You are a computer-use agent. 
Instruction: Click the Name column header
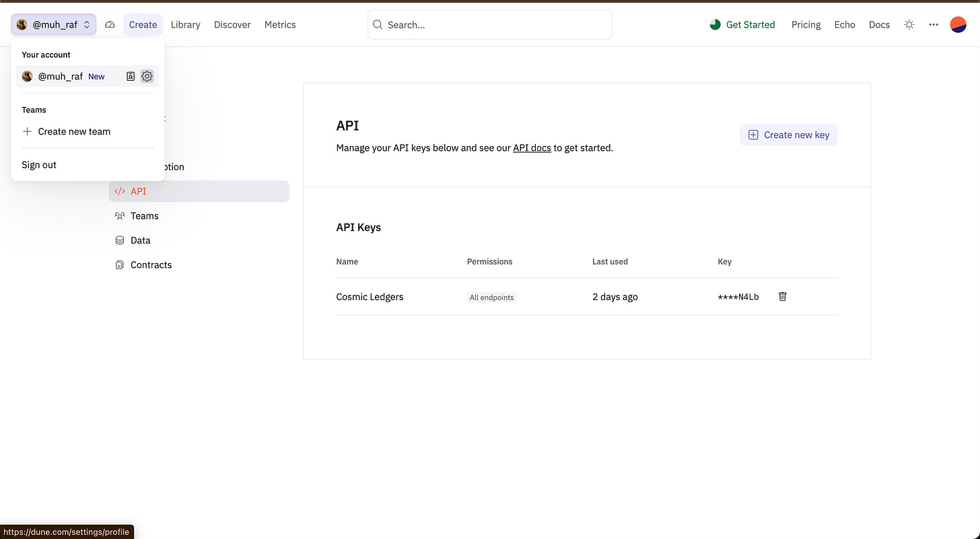(x=347, y=262)
